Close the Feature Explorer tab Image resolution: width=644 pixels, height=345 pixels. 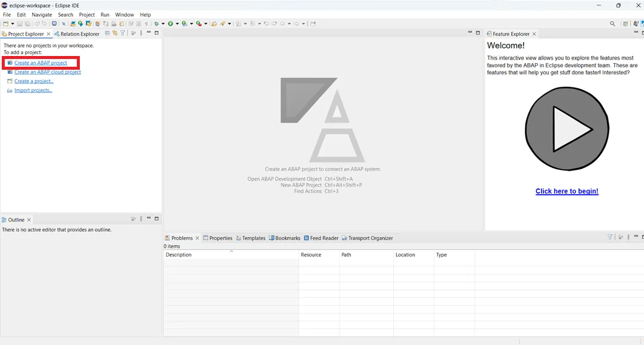[x=534, y=34]
